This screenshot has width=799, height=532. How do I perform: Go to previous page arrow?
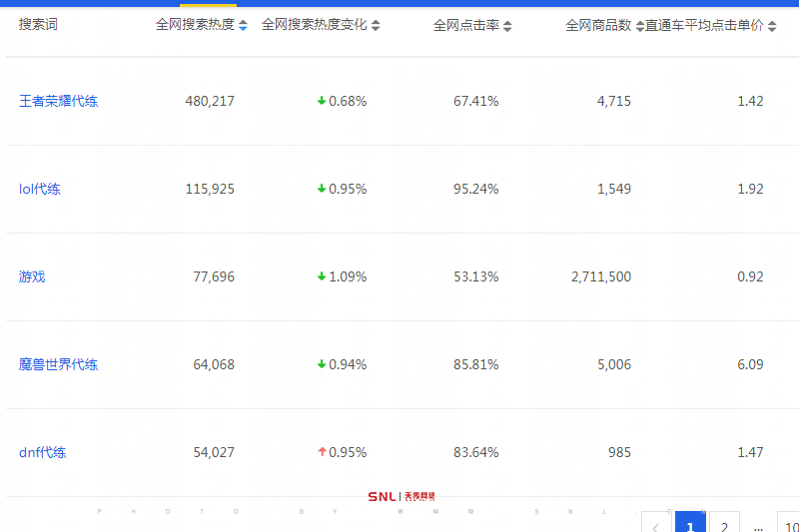click(x=656, y=522)
